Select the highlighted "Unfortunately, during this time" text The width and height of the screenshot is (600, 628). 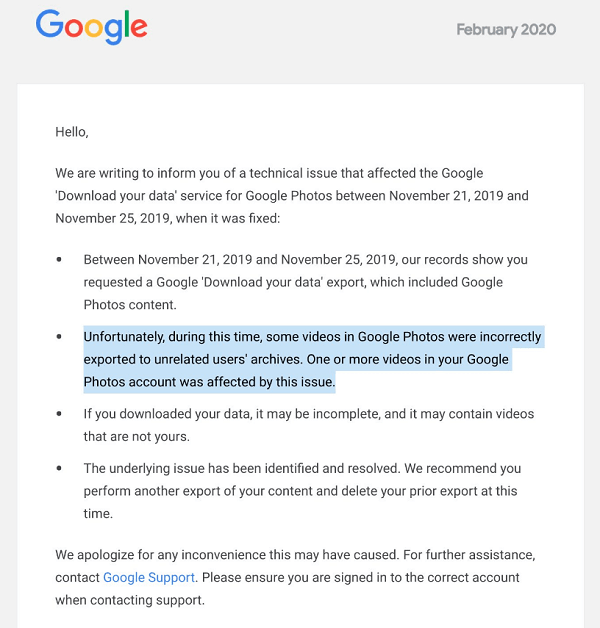point(172,337)
